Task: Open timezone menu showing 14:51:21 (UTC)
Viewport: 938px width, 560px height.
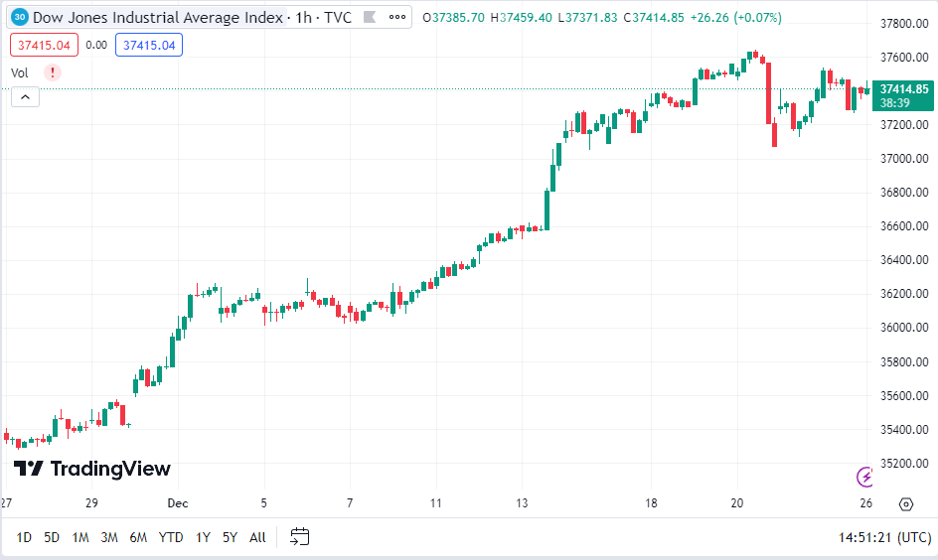Action: (x=884, y=537)
